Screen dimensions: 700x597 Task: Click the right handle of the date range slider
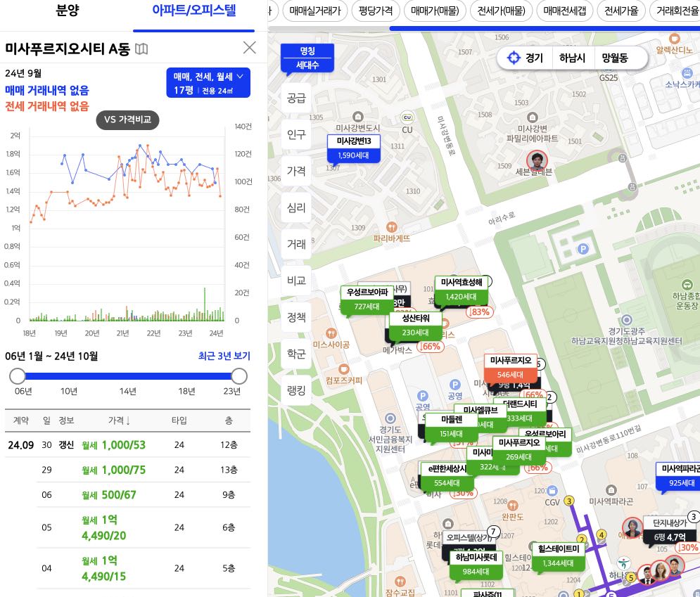click(239, 376)
